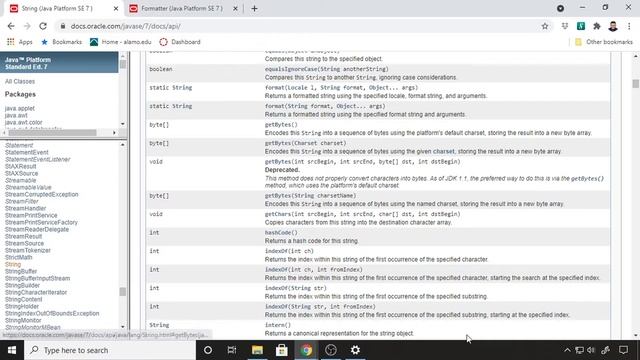Image resolution: width=640 pixels, height=360 pixels.
Task: Open Other bookmarks folder
Action: coord(604,42)
